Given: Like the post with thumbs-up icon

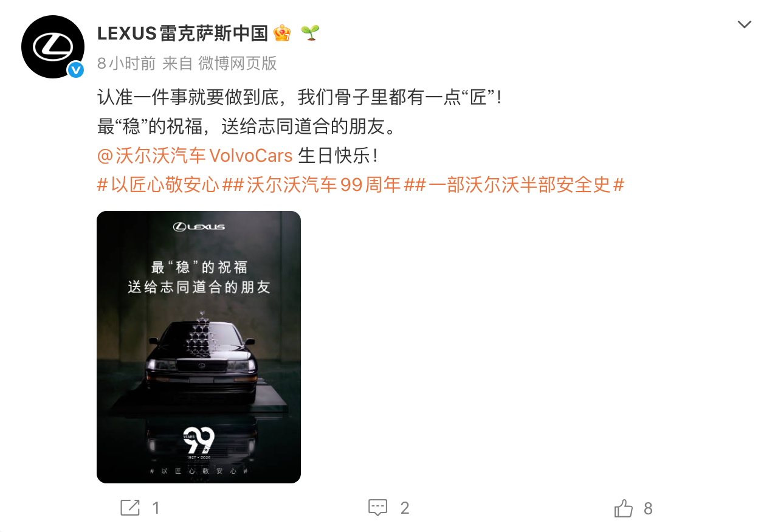Looking at the screenshot, I should click(x=624, y=508).
